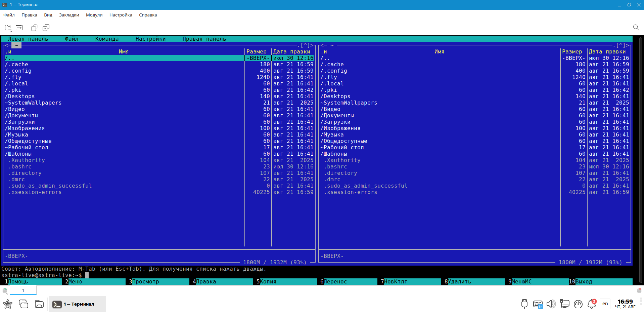This screenshot has width=644, height=312.
Task: Click the volume speaker tray icon
Action: tap(551, 304)
